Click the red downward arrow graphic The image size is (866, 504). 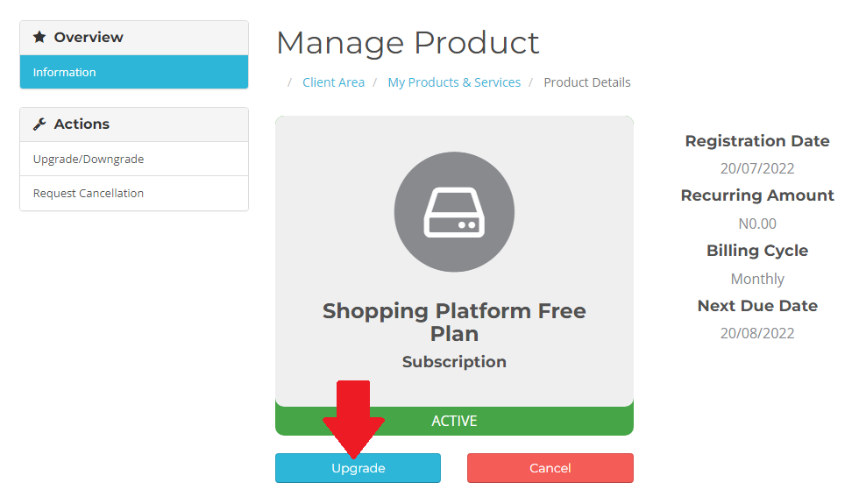coord(353,417)
